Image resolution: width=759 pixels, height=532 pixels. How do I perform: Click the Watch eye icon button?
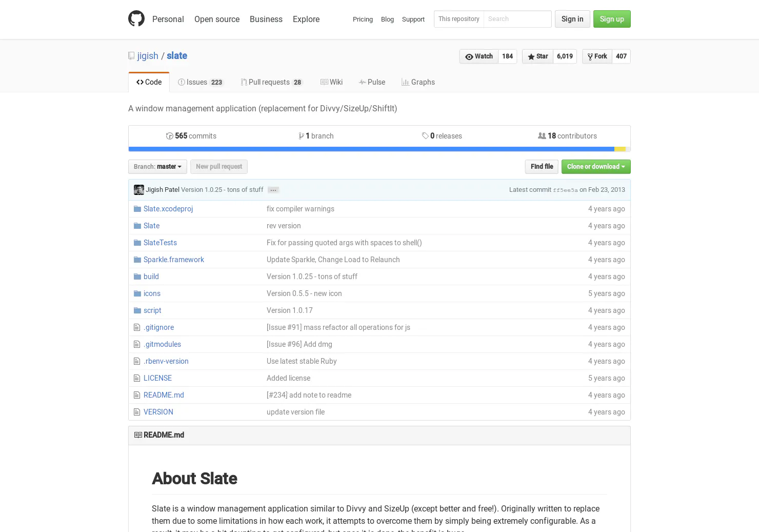479,56
